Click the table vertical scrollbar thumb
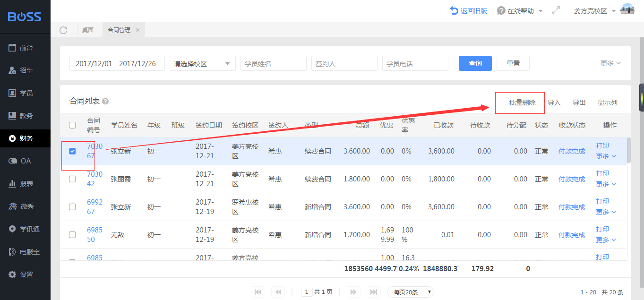The image size is (644, 300). [629, 150]
